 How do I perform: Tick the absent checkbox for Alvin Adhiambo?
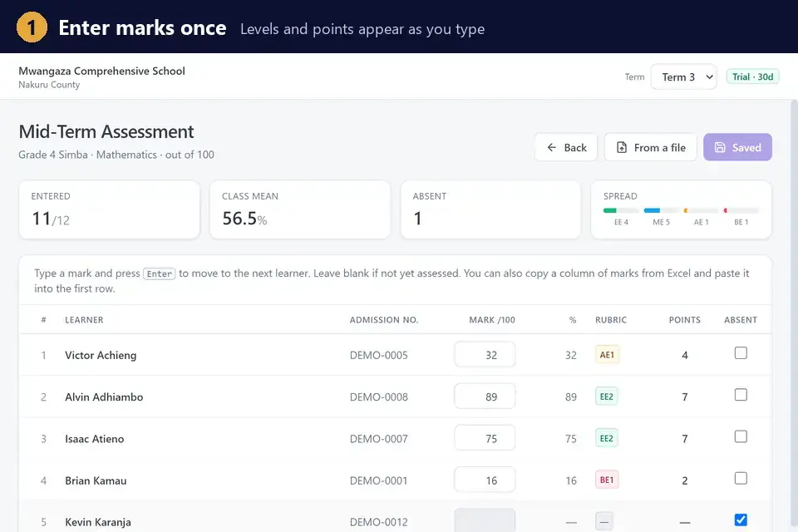pyautogui.click(x=741, y=395)
